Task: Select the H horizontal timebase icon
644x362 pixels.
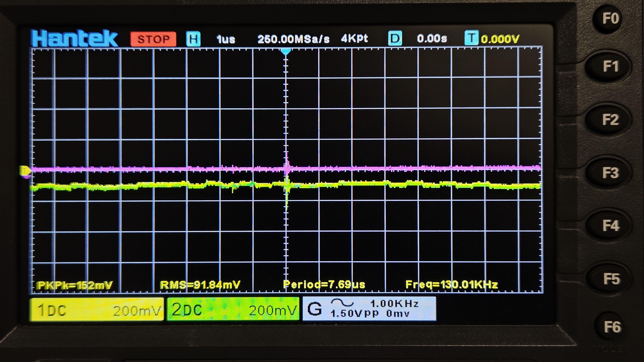Action: click(193, 39)
